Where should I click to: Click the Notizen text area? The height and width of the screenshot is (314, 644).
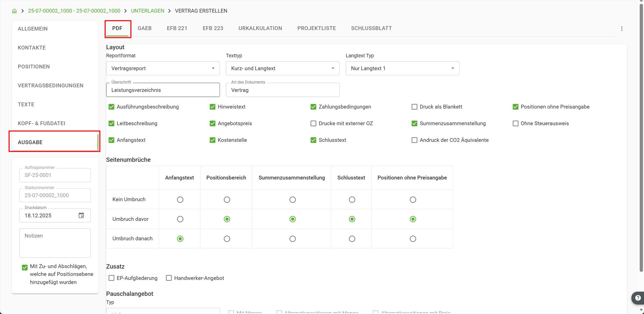[x=55, y=243]
